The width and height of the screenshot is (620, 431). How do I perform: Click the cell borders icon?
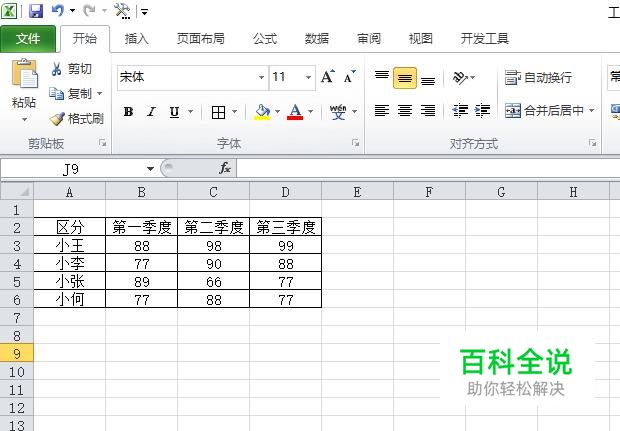click(218, 112)
